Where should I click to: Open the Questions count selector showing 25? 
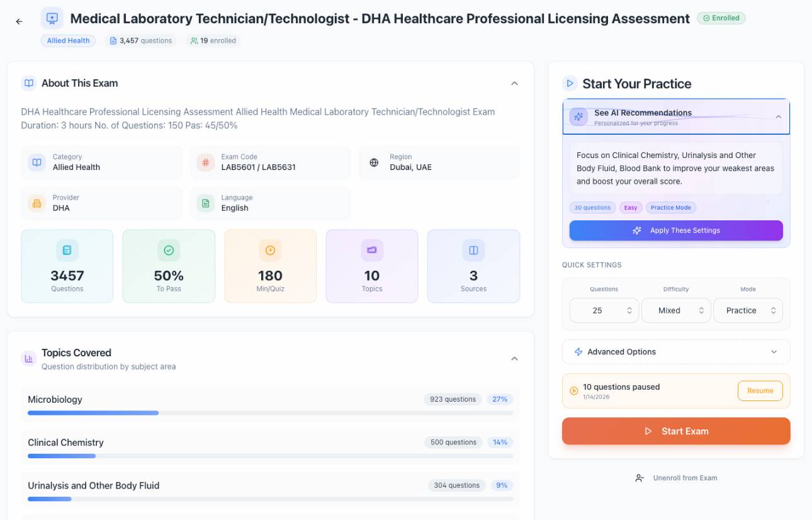point(604,310)
